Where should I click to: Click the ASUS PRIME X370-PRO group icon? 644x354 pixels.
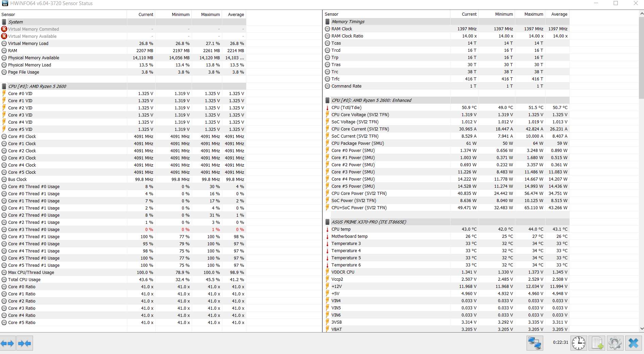[327, 222]
